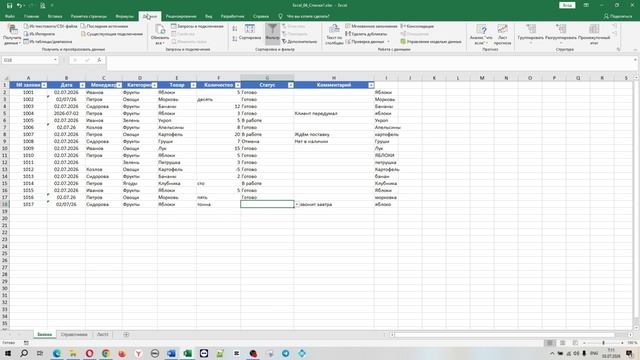
Task: Click Data Validation (Проверка данных)
Action: pos(365,42)
